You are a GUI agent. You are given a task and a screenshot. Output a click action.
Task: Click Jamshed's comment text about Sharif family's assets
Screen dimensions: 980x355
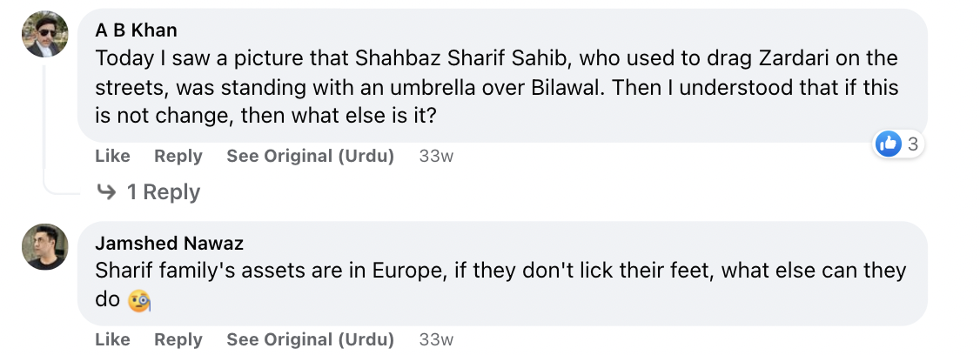click(500, 285)
